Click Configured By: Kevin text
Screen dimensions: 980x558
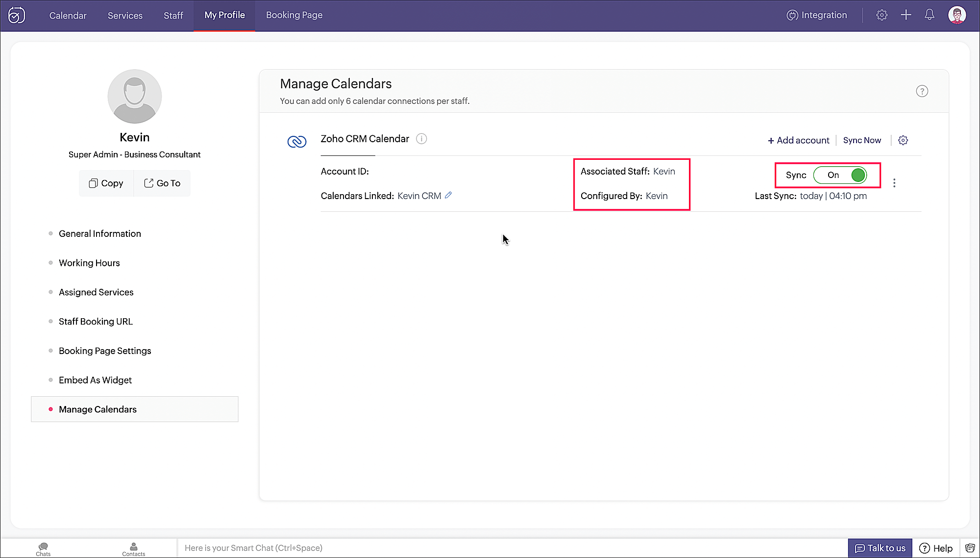pos(624,196)
